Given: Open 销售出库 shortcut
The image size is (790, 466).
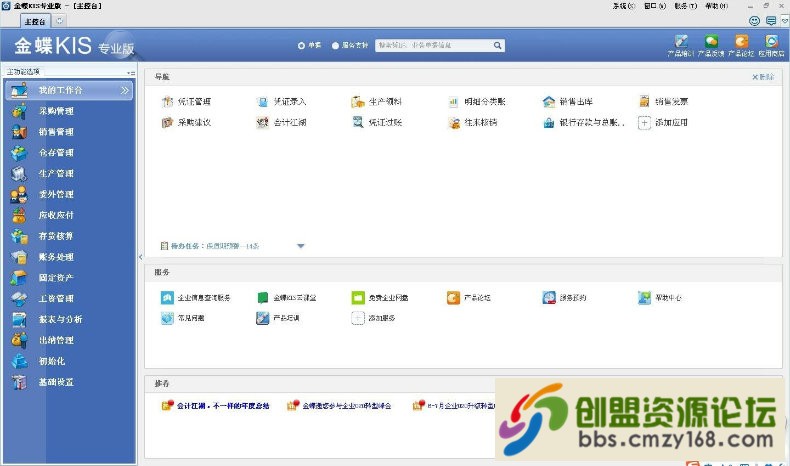Looking at the screenshot, I should coord(568,102).
